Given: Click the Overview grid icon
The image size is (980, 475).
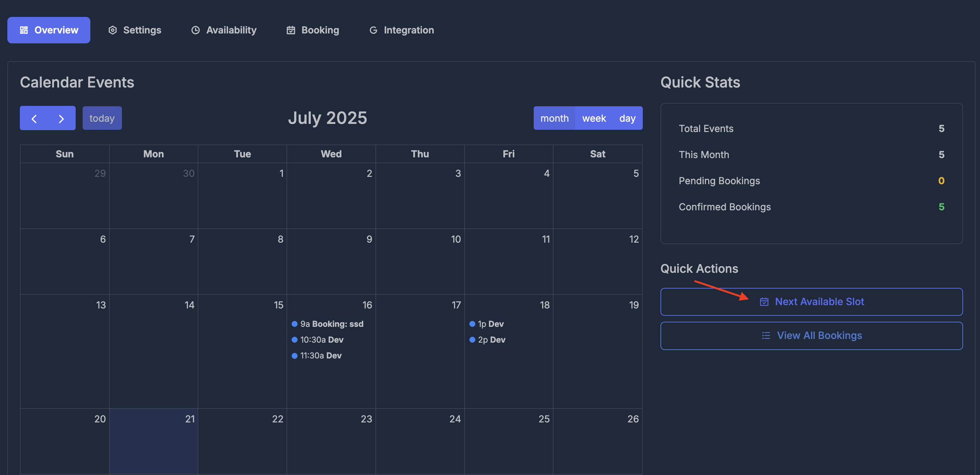Looking at the screenshot, I should coord(24,30).
